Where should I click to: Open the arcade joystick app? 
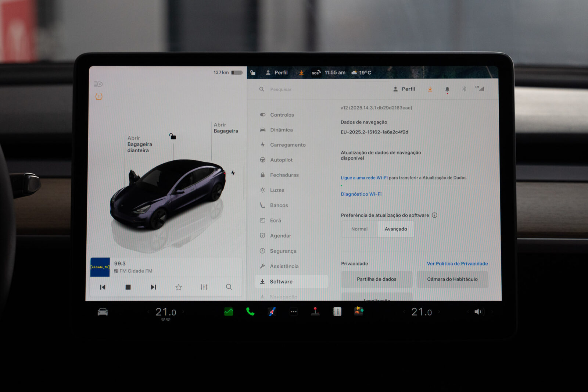point(315,312)
